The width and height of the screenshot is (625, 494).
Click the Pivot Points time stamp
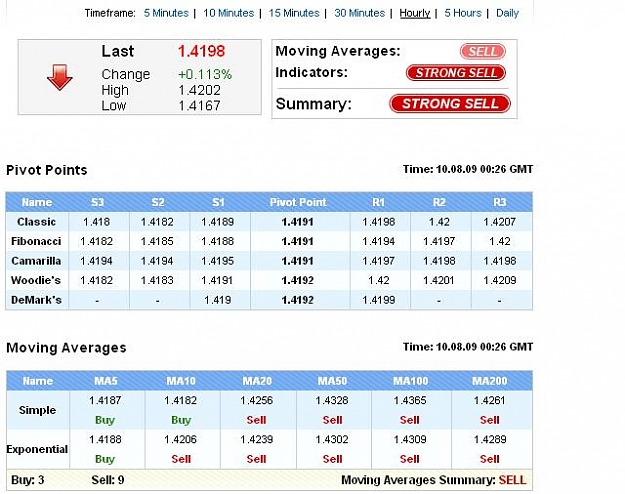point(468,169)
